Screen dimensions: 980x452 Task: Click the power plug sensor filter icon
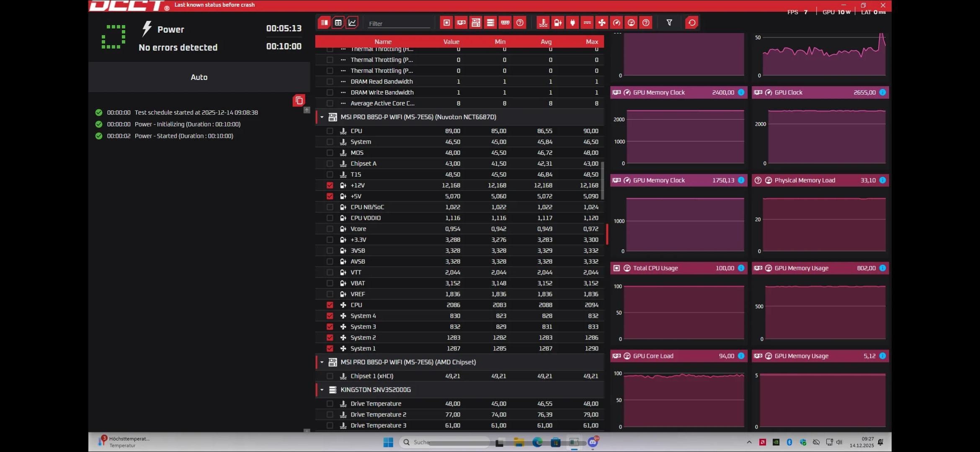pos(573,23)
